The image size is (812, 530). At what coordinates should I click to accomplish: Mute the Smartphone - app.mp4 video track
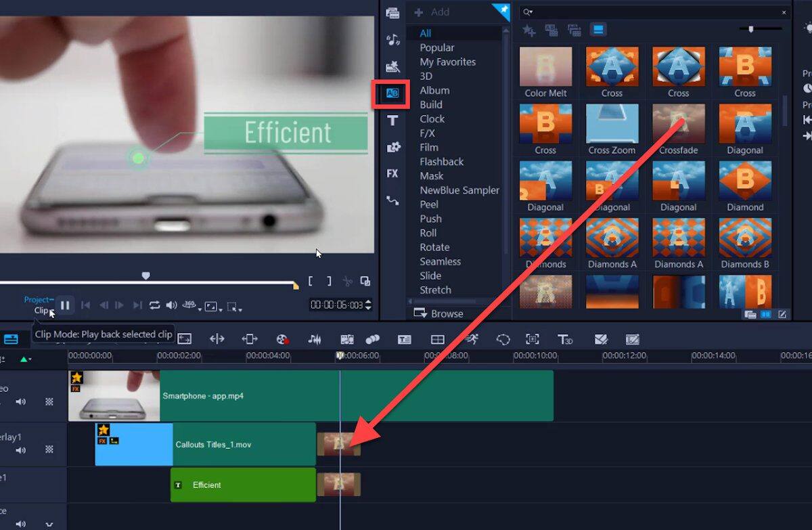pos(21,401)
